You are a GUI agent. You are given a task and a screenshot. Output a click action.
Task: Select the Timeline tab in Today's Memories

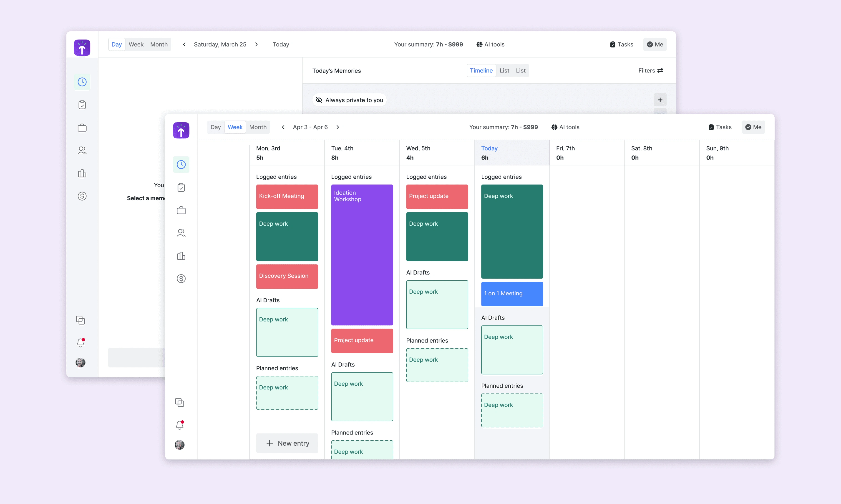[x=481, y=71]
